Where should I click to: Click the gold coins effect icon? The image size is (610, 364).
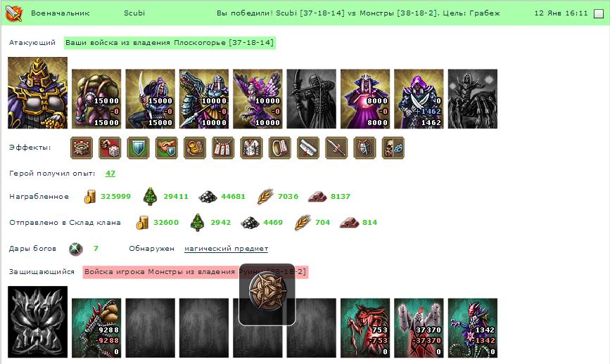[x=195, y=148]
